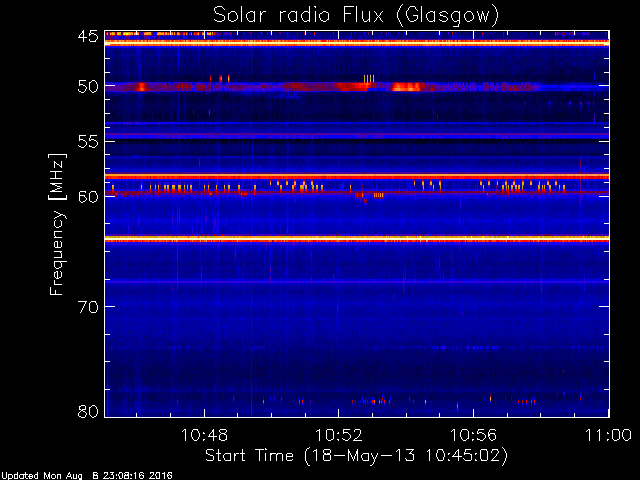Click the 10:52 time tick label

pos(339,435)
